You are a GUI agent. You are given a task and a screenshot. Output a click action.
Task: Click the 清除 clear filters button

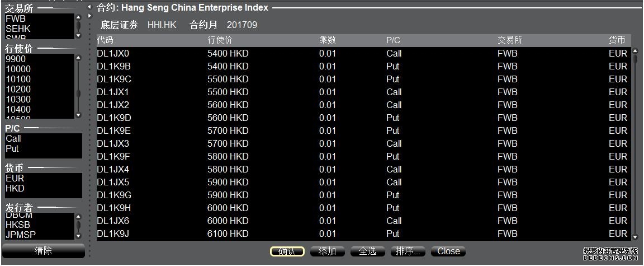pos(43,250)
